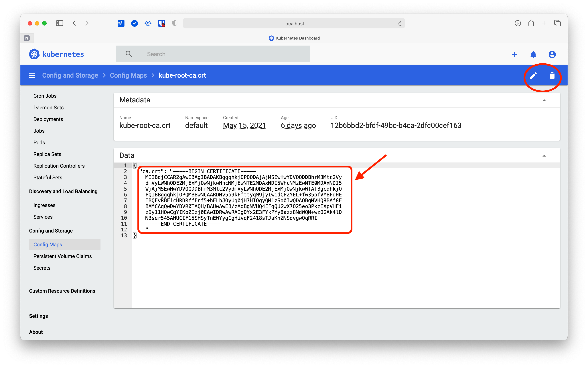Click Config and Storage breadcrumb
Screen dimensions: 588x367
coord(70,75)
